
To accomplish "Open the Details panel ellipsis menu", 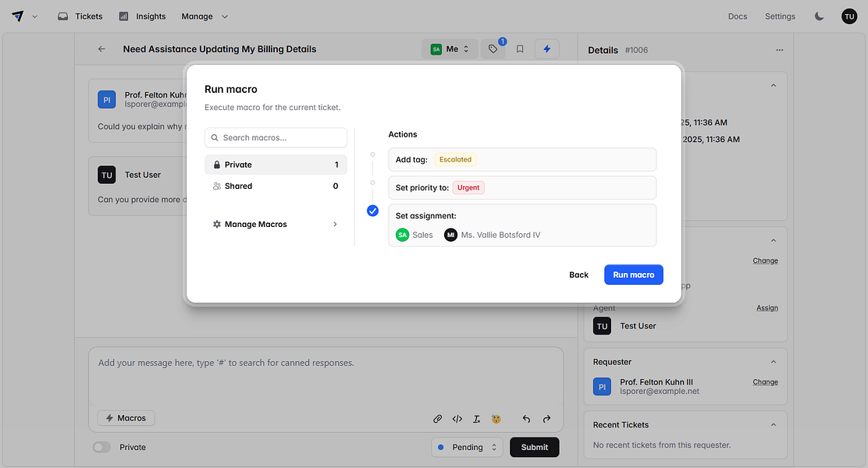I will (x=780, y=50).
